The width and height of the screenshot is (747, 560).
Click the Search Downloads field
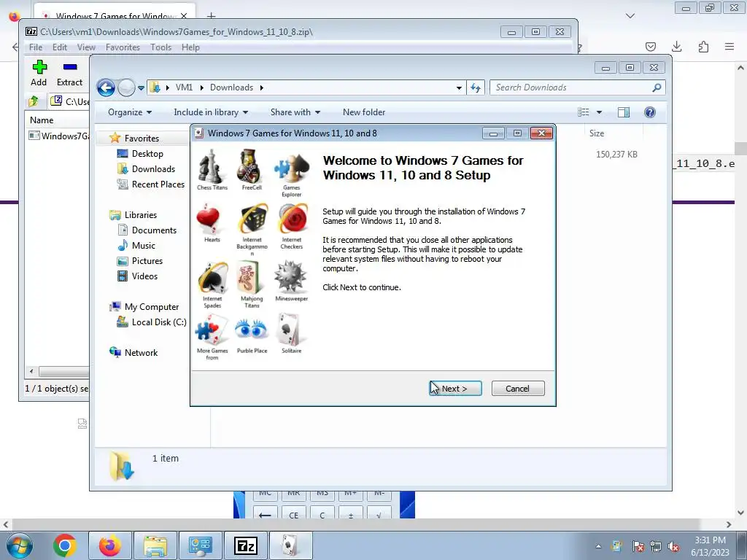(x=572, y=87)
